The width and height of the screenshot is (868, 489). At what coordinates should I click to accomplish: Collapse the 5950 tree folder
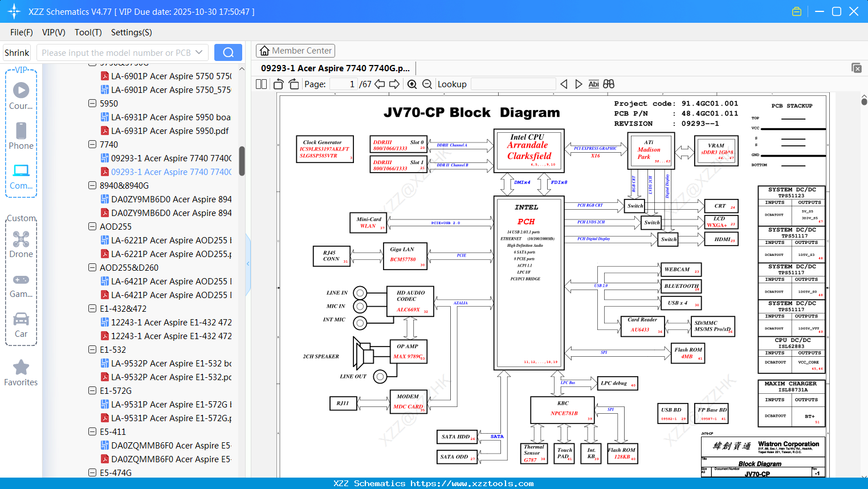[92, 104]
